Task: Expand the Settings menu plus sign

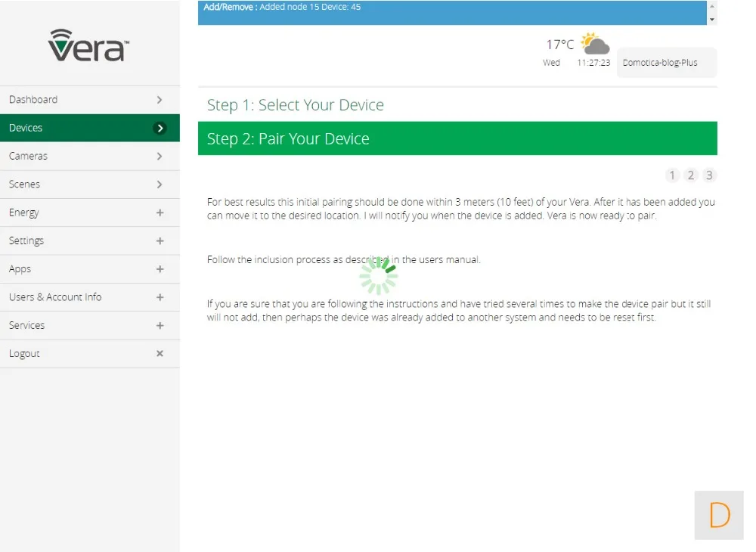Action: tap(160, 240)
